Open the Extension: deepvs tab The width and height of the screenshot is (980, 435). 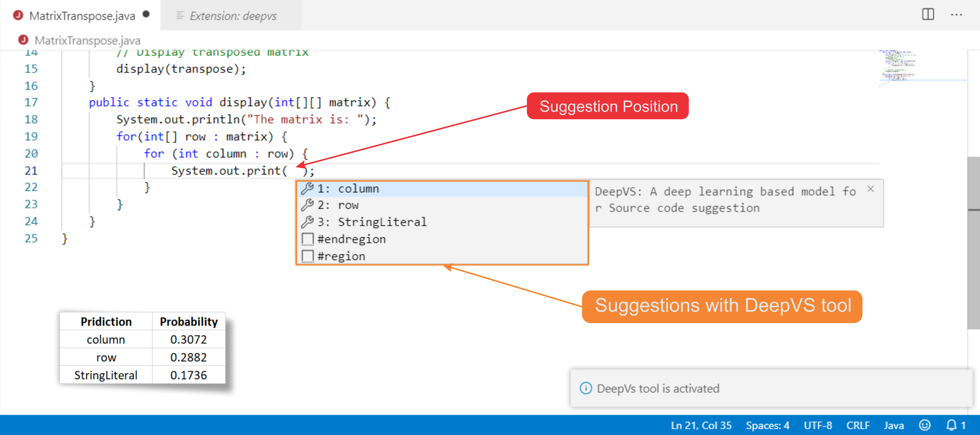click(x=231, y=16)
